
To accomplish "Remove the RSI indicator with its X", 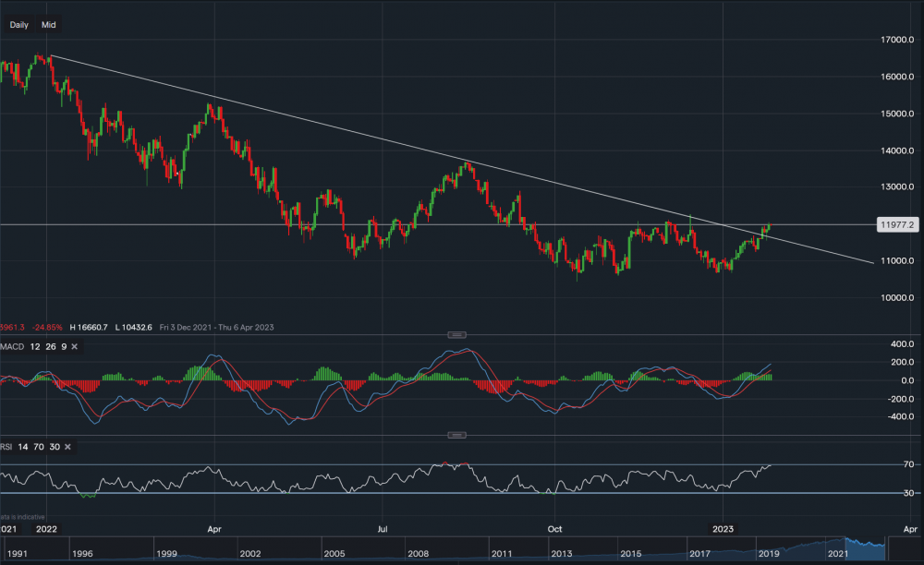I will (67, 448).
